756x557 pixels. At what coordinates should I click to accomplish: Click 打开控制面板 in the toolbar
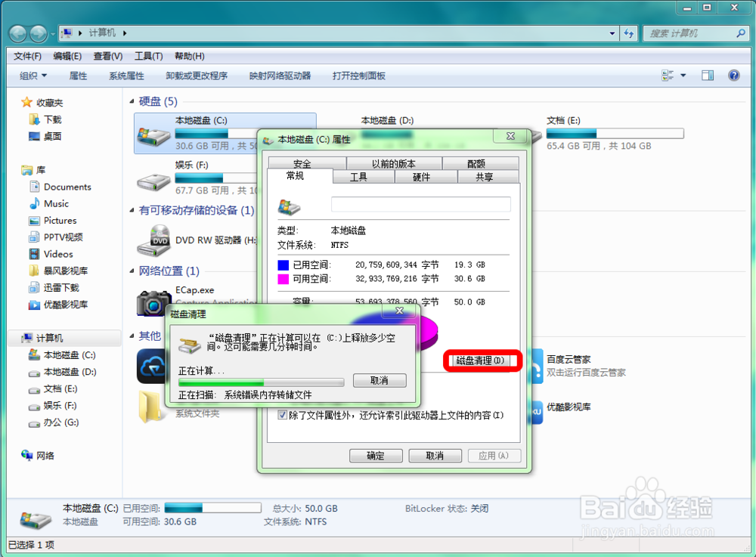point(358,76)
